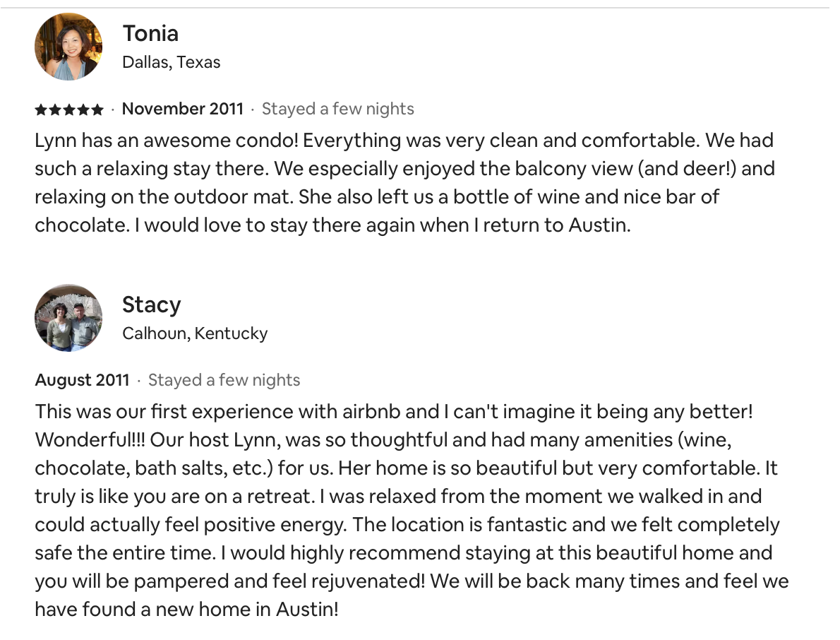Click Stacy's review text about airbnb
This screenshot has height=640, width=840.
tap(412, 510)
